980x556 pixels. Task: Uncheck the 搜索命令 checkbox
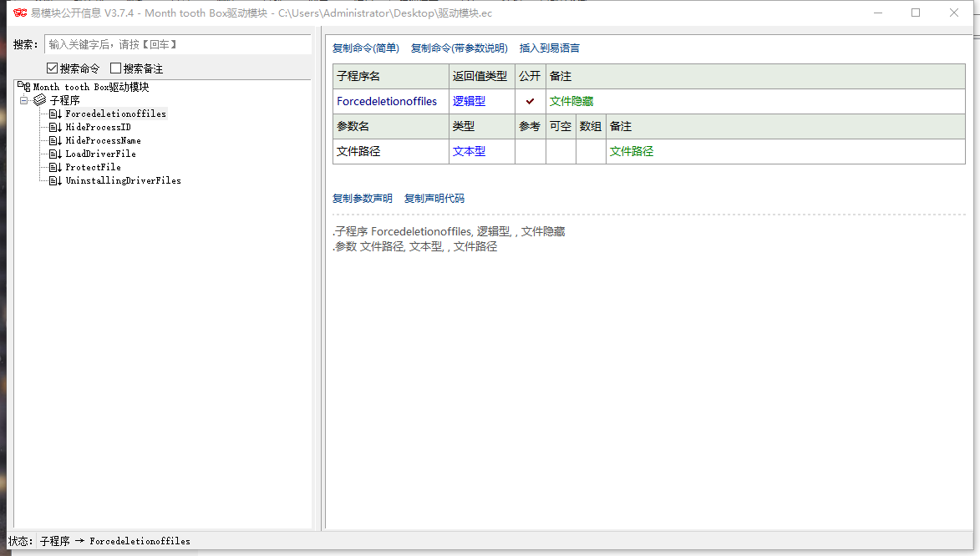[53, 68]
